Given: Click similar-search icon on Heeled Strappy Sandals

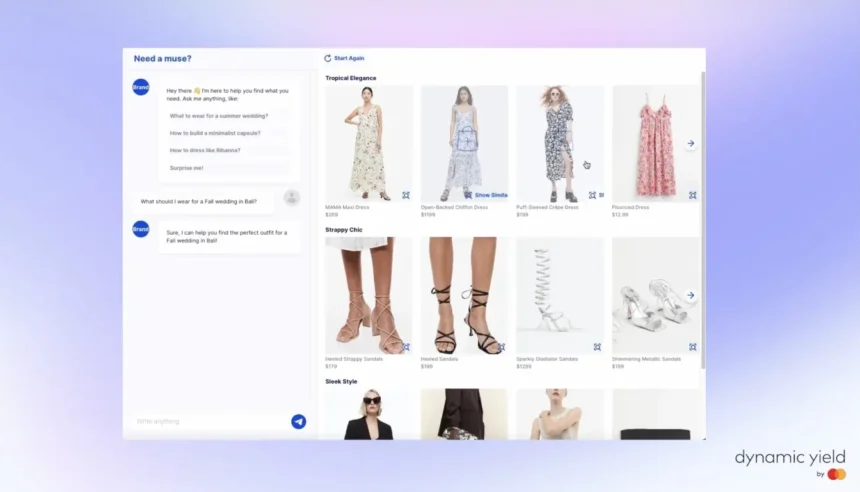Looking at the screenshot, I should (x=406, y=347).
